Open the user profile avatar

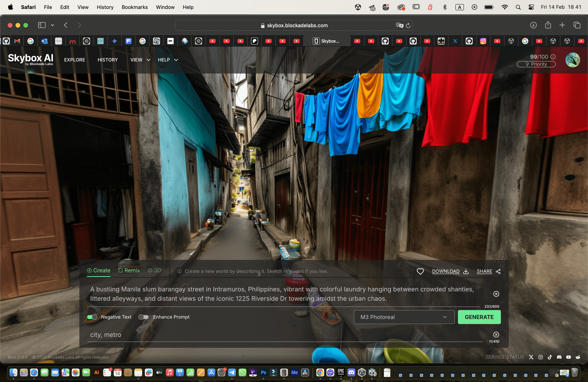573,60
